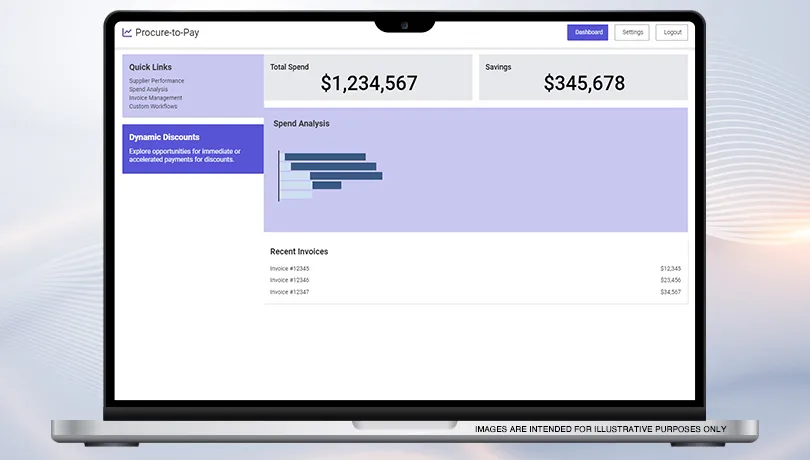Image resolution: width=810 pixels, height=460 pixels.
Task: Open Invoice #12345 in Recent Invoices
Action: (289, 268)
